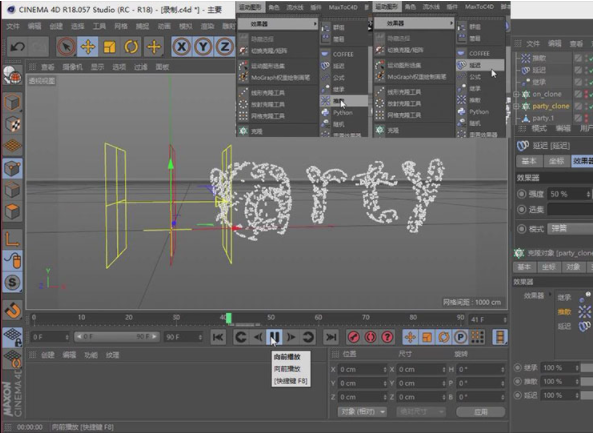Viewport: 593px width, 433px height.
Task: Switch to the Model mode cube icon
Action: (12, 103)
